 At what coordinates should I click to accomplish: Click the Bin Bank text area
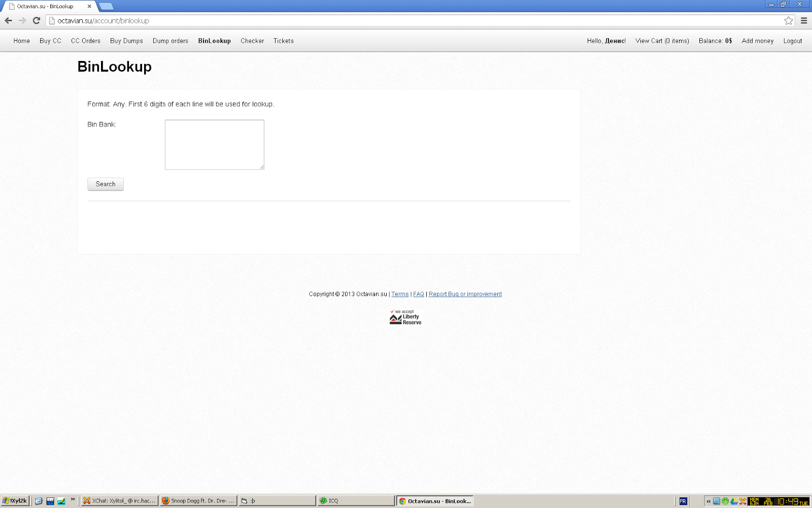click(x=215, y=145)
